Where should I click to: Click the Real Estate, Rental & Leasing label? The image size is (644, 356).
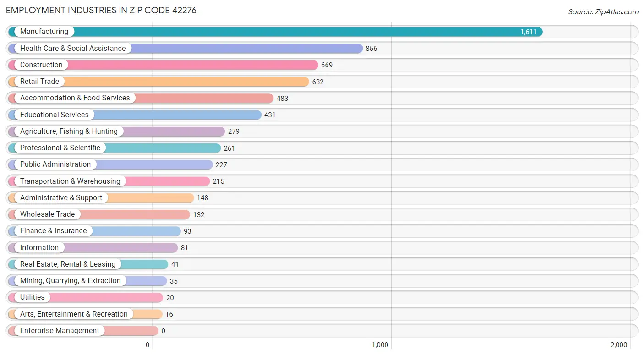(68, 264)
